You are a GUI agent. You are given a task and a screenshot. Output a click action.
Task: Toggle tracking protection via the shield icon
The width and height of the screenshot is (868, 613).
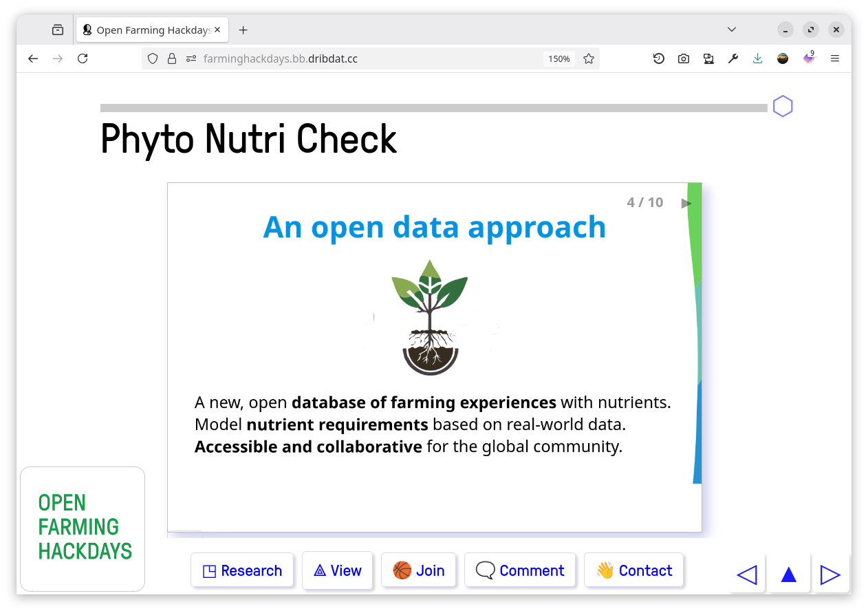[x=153, y=58]
